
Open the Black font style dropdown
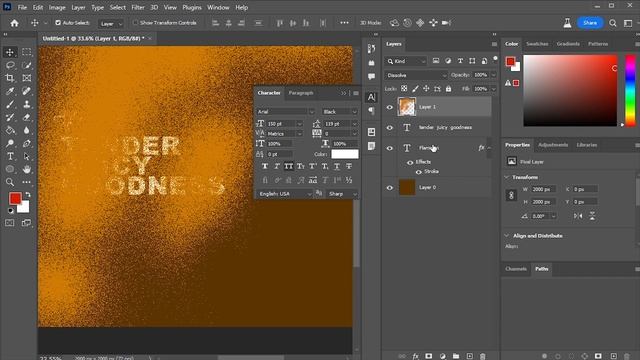point(340,111)
